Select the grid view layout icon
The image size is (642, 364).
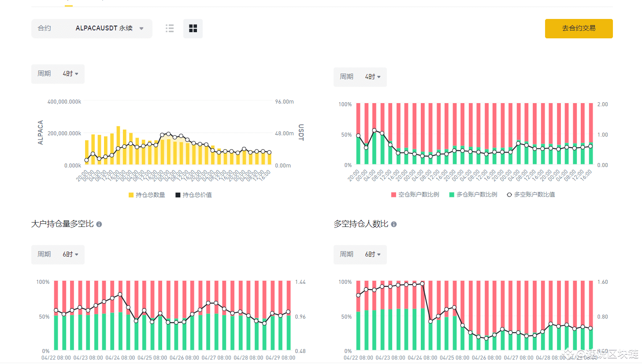pyautogui.click(x=193, y=29)
